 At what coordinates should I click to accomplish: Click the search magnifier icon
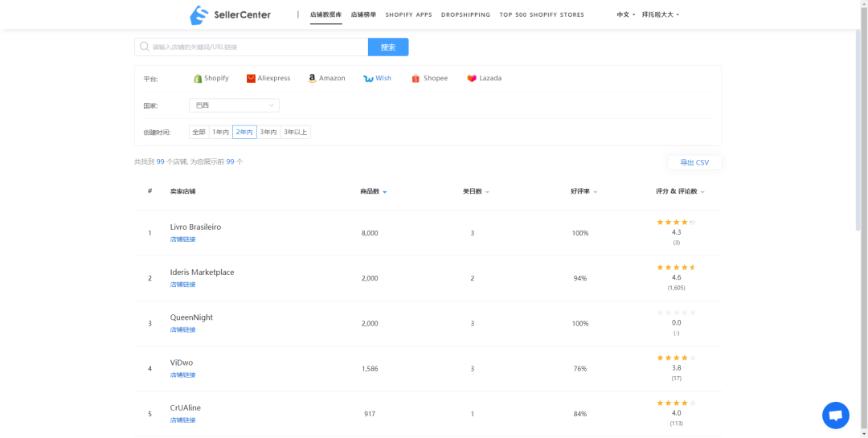click(144, 47)
